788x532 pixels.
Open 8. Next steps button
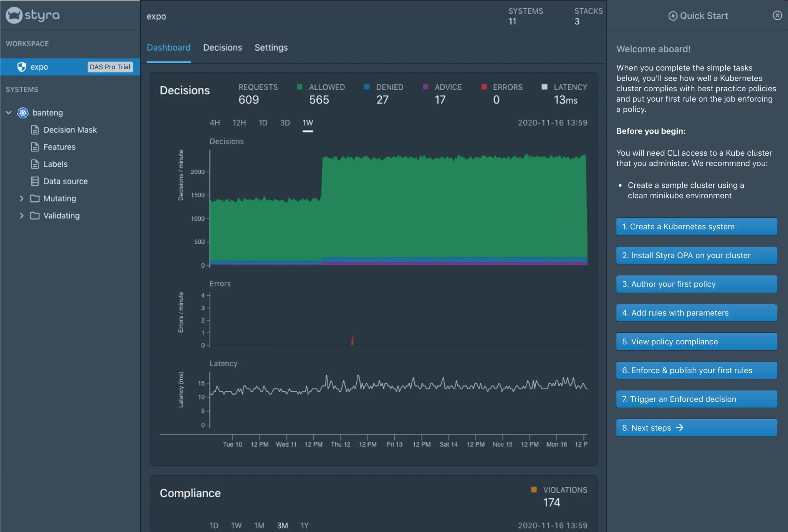click(697, 428)
